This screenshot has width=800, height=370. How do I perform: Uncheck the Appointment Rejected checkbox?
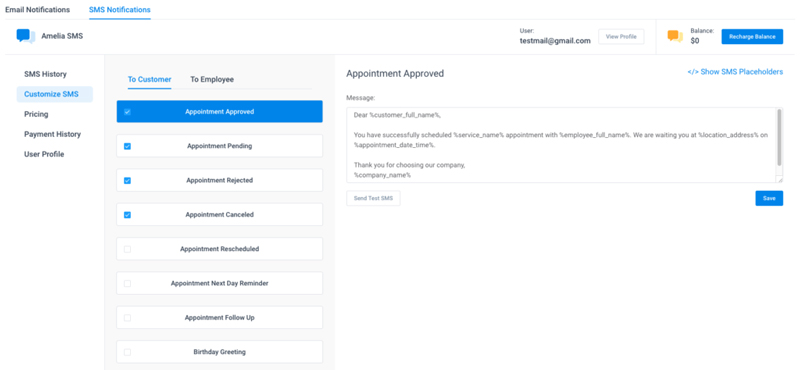128,180
